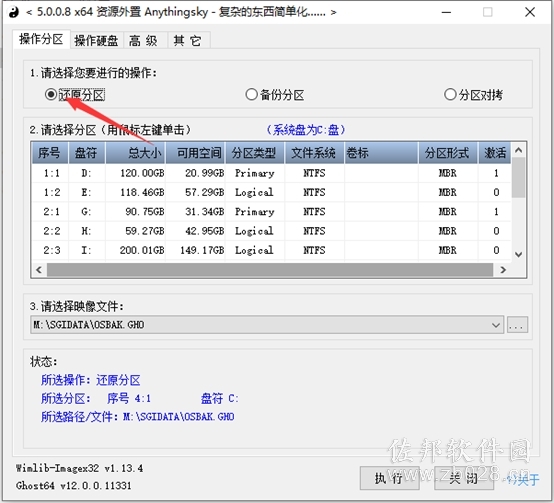Choose the 分区对拷 radio option
Screen dimensions: 554x503
473,95
